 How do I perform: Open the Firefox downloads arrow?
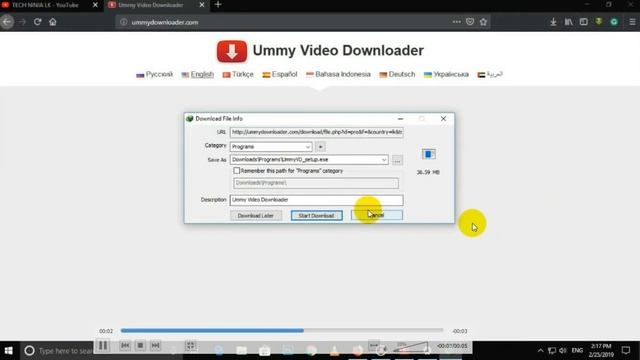553,22
